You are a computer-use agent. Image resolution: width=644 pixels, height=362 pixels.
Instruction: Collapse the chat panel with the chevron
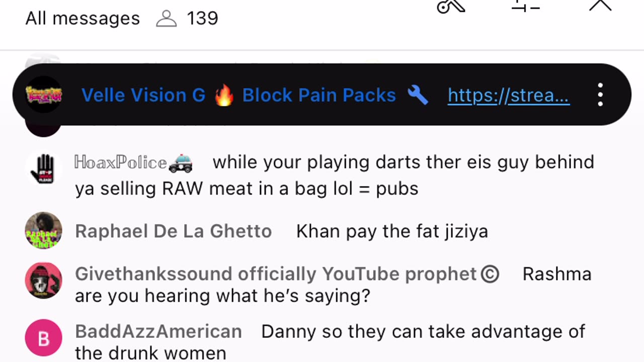pyautogui.click(x=600, y=5)
